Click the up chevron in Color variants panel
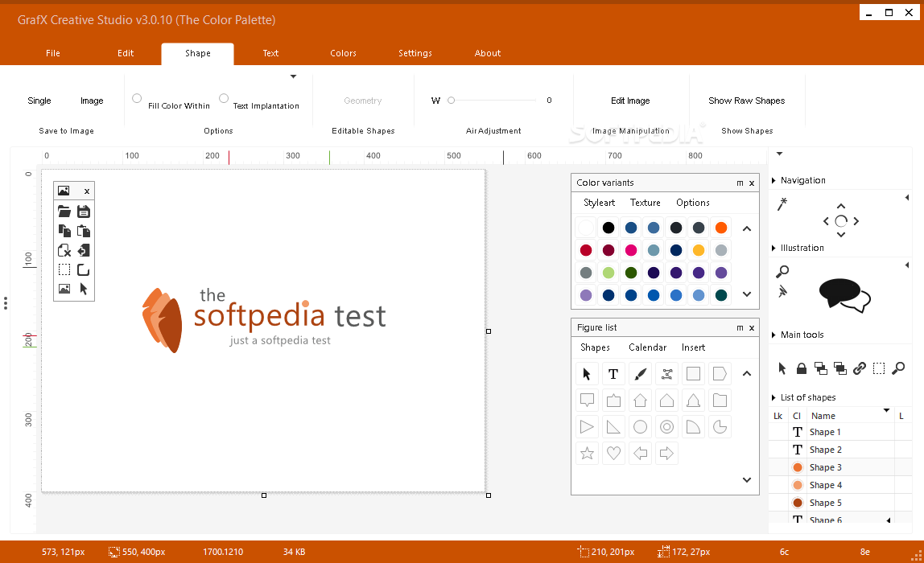The height and width of the screenshot is (563, 924). [747, 228]
